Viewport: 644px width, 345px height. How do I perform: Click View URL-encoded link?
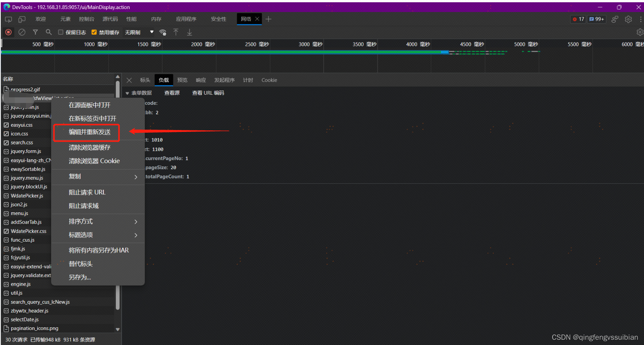point(208,93)
